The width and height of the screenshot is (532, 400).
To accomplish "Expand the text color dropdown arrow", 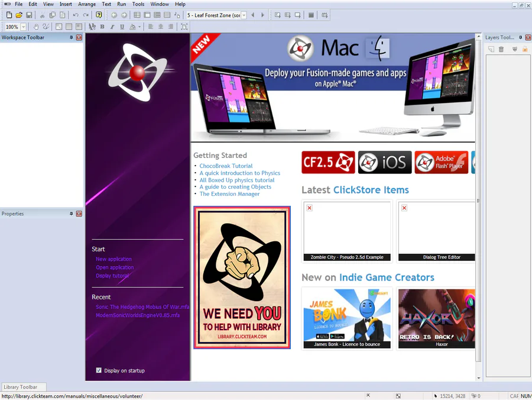I will pyautogui.click(x=140, y=27).
